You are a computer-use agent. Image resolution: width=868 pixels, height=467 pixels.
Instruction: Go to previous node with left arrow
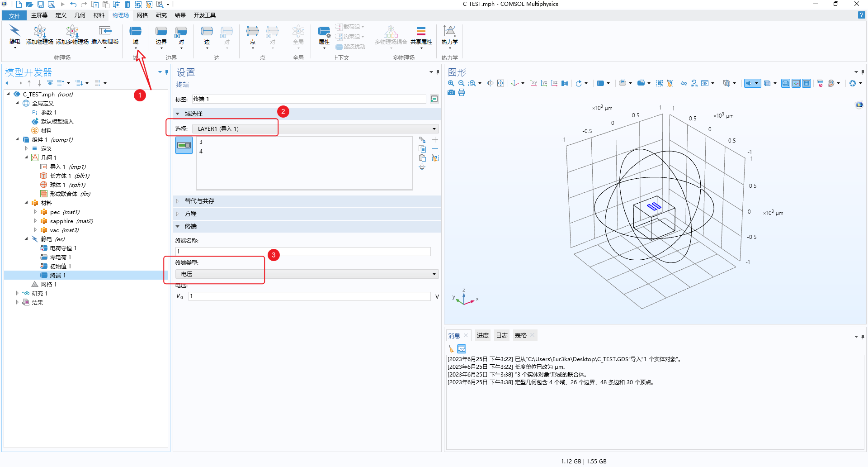pyautogui.click(x=9, y=83)
